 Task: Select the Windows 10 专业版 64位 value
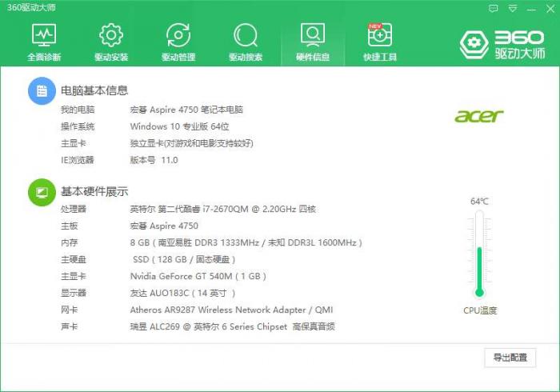click(x=180, y=126)
